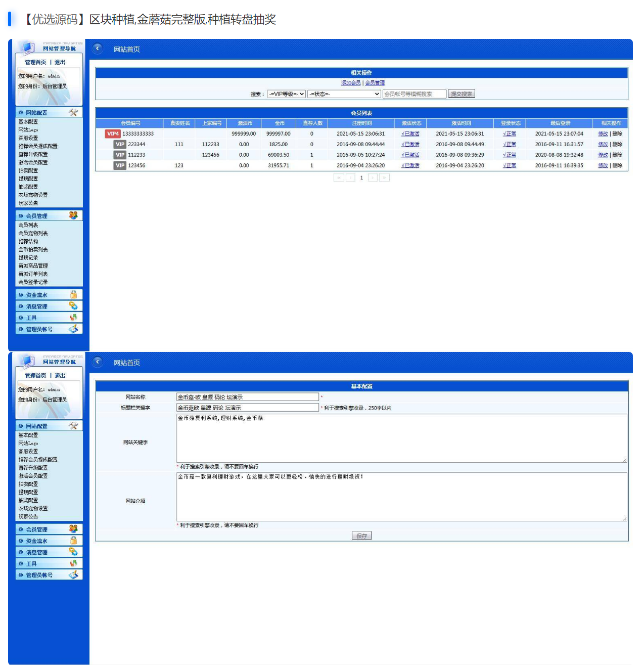
Task: Click the lock icon beside 资金流水 in upper sidebar
Action: (73, 294)
